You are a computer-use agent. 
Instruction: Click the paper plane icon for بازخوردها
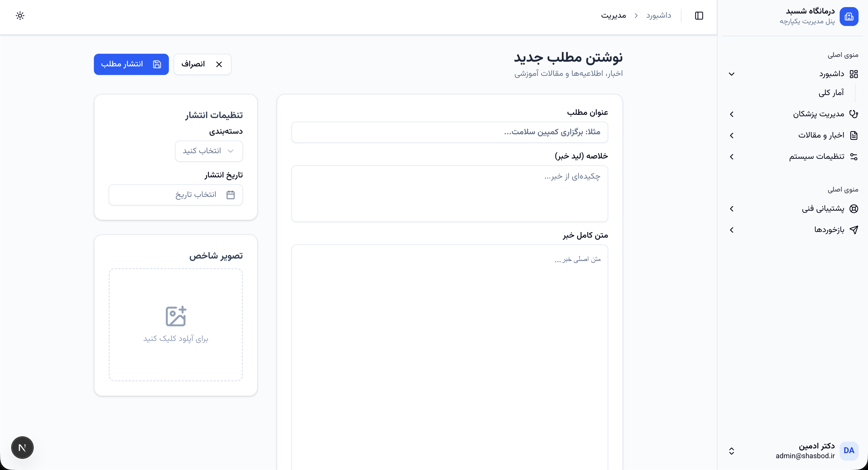(x=854, y=230)
